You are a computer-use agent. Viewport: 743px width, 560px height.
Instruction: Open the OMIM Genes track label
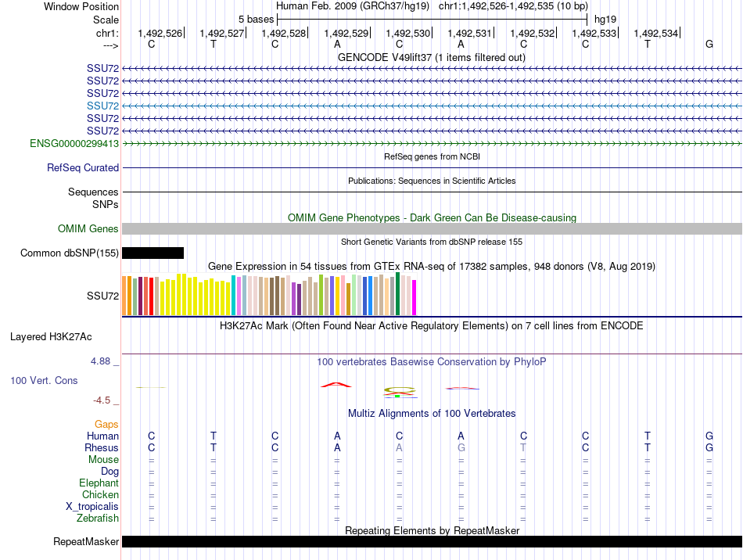(x=88, y=229)
